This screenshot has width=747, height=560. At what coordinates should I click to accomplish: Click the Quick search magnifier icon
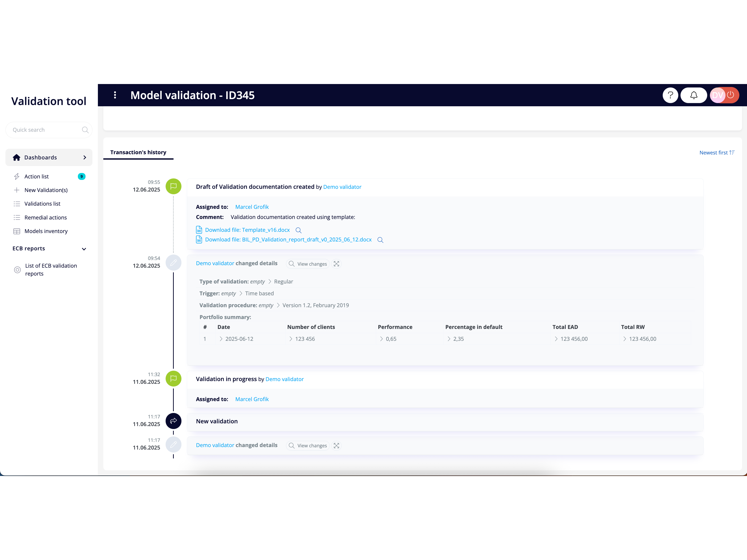click(85, 130)
